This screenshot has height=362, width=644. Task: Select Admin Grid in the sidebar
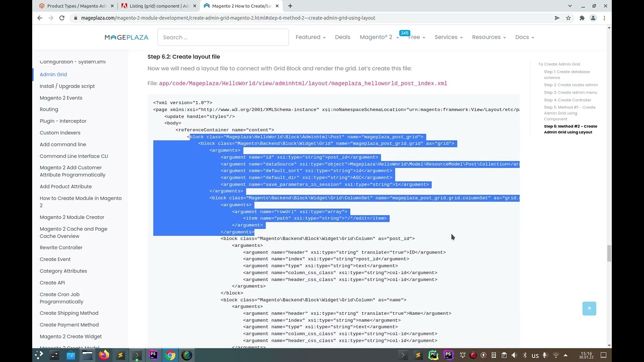[x=53, y=74]
